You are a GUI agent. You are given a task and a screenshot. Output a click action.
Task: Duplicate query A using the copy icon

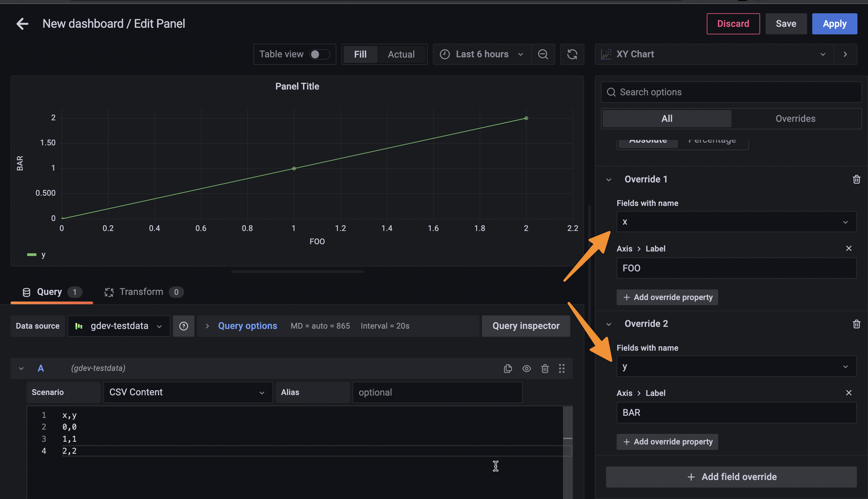[x=508, y=368]
